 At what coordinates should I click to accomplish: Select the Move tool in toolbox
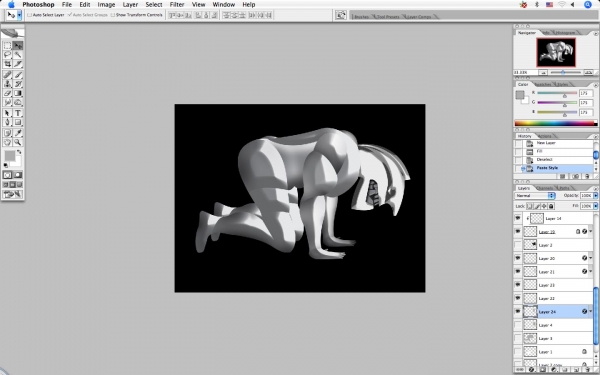[18, 46]
